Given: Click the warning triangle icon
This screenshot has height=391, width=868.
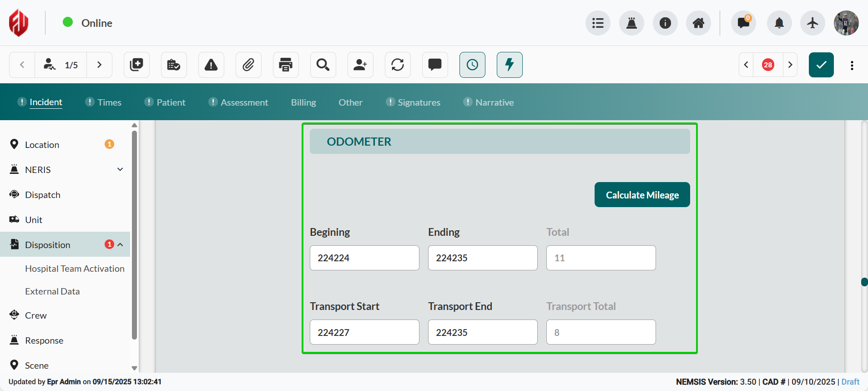Looking at the screenshot, I should (211, 65).
